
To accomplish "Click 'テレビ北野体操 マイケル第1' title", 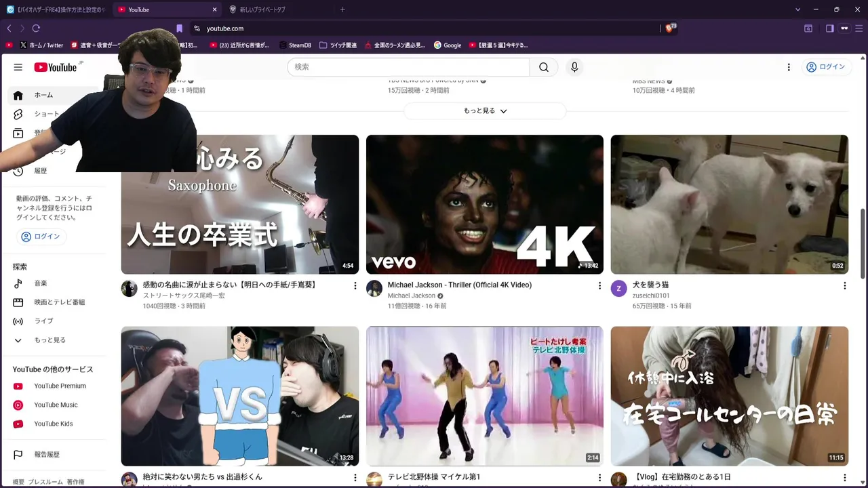I will point(434,477).
